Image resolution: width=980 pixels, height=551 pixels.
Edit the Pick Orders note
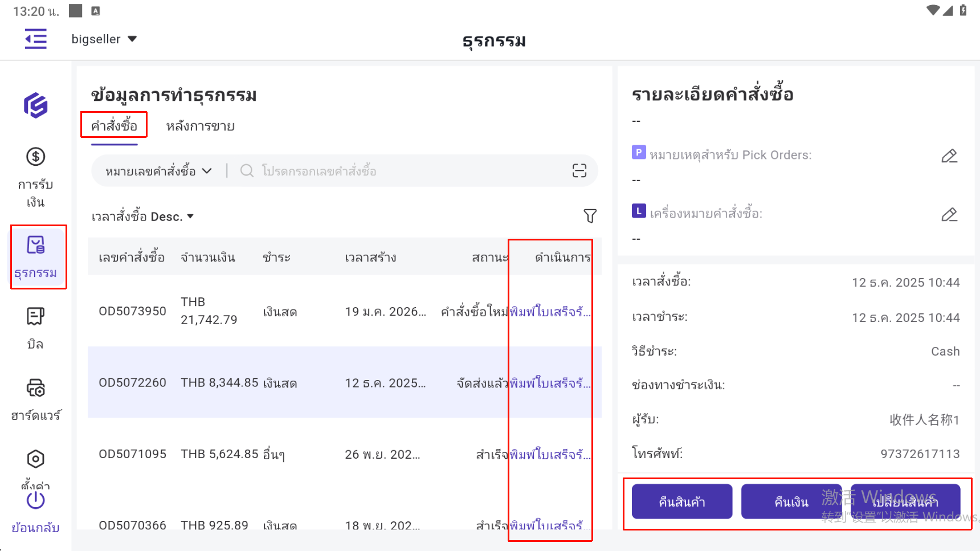click(949, 156)
